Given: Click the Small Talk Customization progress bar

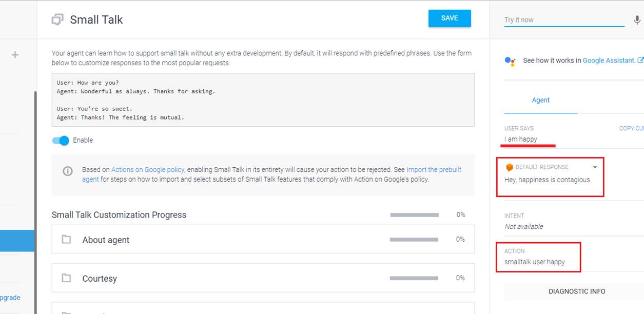Looking at the screenshot, I should (414, 215).
